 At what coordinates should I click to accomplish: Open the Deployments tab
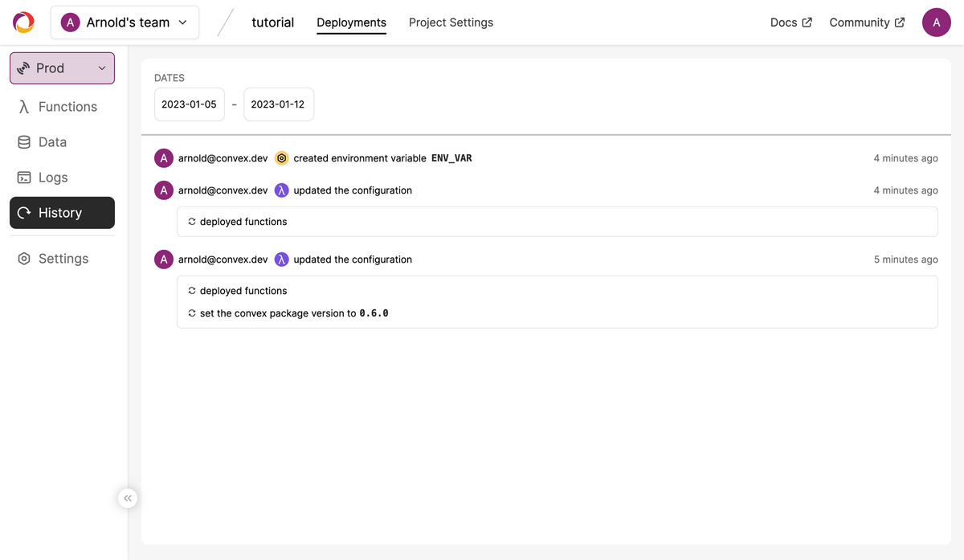351,22
